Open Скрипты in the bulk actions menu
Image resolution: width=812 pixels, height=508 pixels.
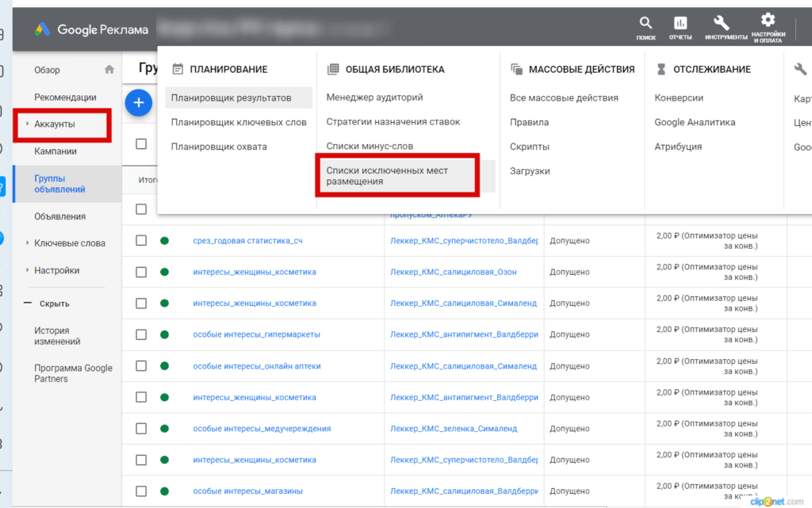(529, 147)
